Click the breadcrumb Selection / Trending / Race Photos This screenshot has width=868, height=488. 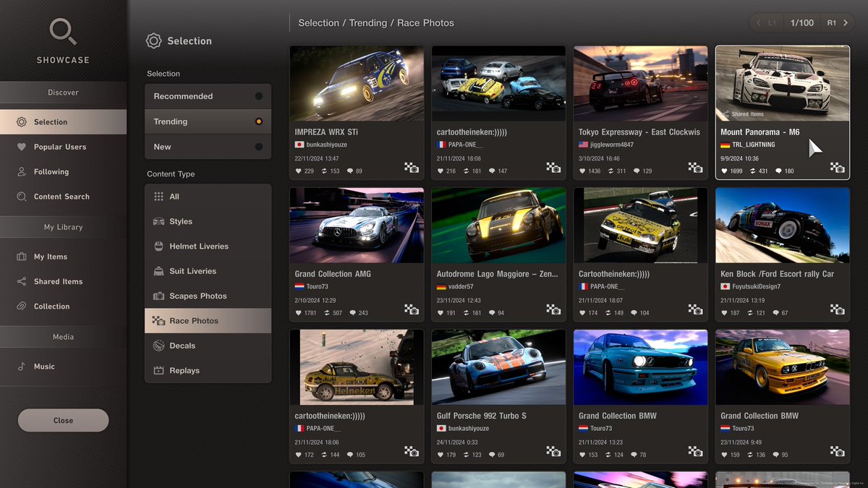point(376,23)
